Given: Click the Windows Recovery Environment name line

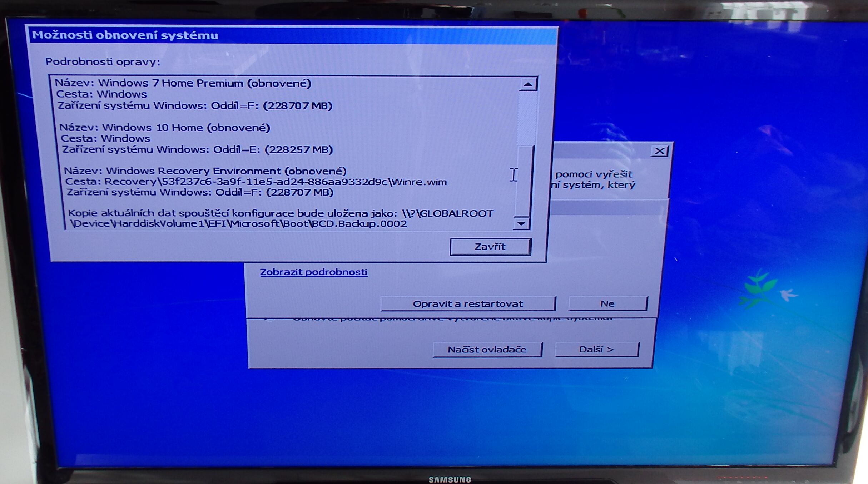Looking at the screenshot, I should pyautogui.click(x=205, y=171).
